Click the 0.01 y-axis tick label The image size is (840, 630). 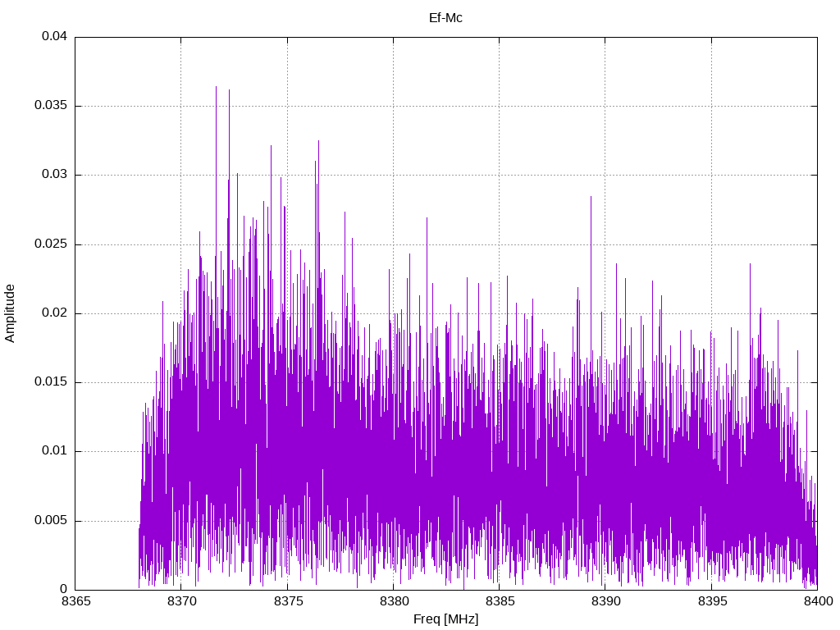pyautogui.click(x=55, y=451)
